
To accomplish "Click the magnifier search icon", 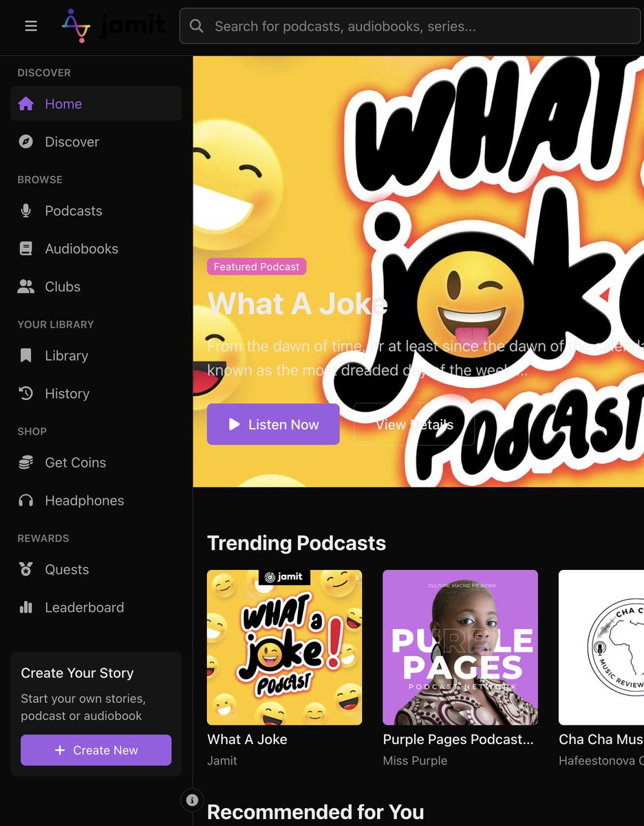I will click(197, 26).
